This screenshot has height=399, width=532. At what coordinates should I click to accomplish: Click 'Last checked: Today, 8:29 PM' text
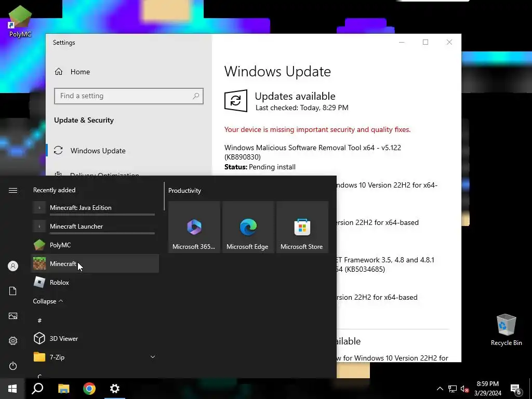point(302,108)
